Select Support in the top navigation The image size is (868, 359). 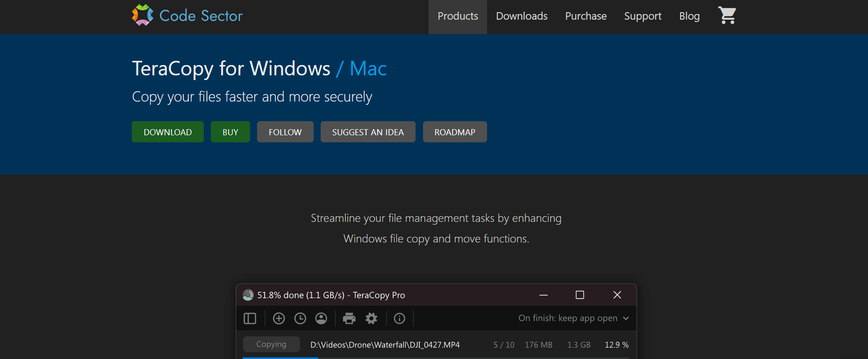pyautogui.click(x=643, y=16)
